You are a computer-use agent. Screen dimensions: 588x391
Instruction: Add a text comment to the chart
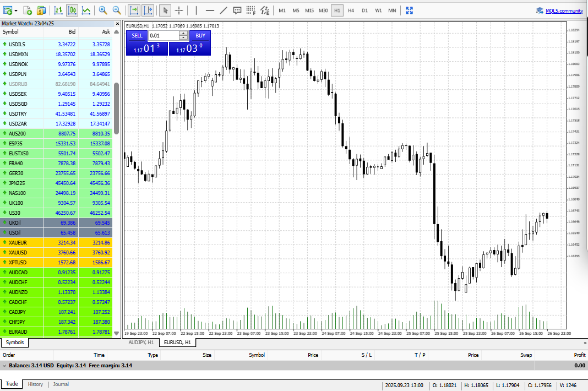[237, 10]
